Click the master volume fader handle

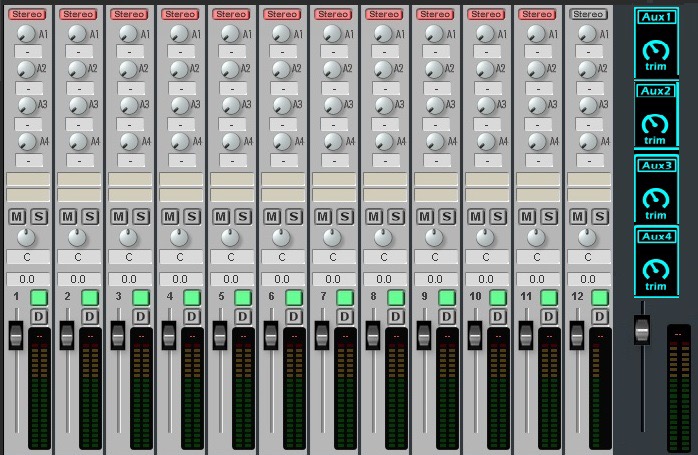point(642,330)
